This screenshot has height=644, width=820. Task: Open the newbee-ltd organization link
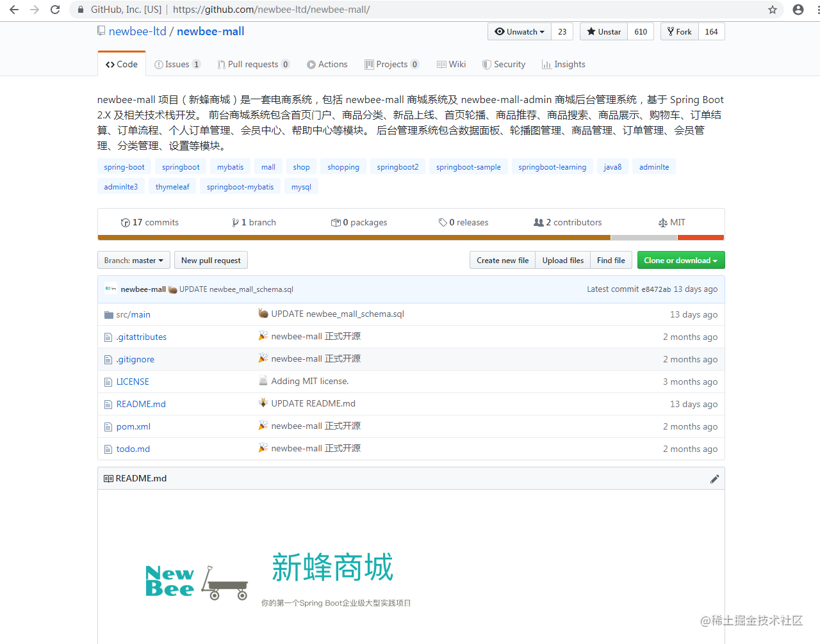point(138,31)
